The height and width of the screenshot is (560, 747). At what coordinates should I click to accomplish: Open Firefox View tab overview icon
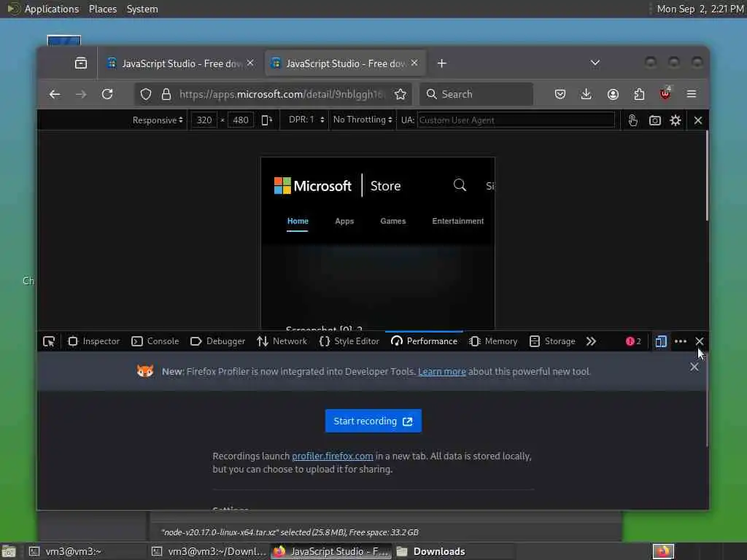(x=80, y=63)
